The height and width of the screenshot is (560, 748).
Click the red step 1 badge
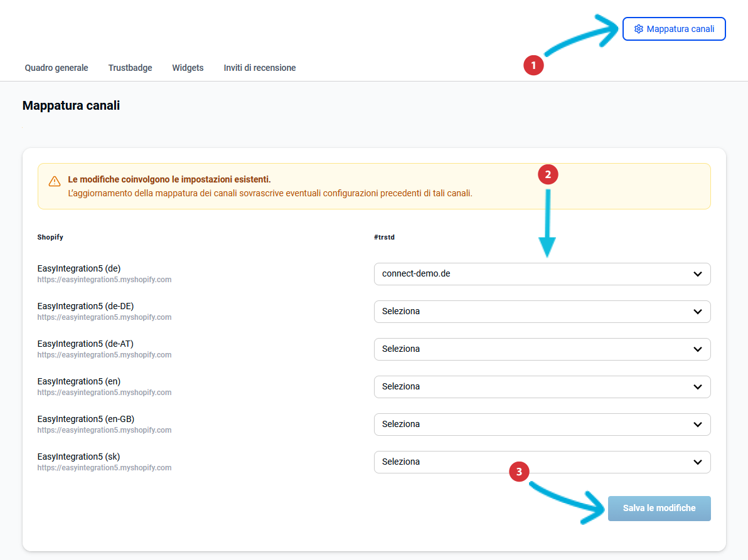click(x=533, y=65)
